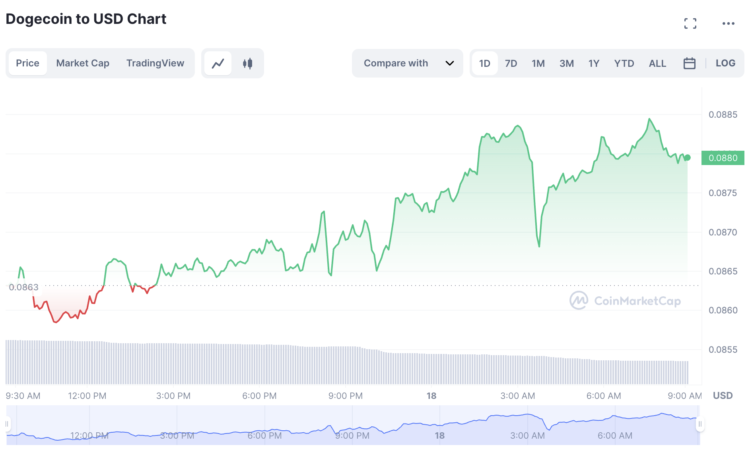Open the three-dot more options menu

coord(728,23)
